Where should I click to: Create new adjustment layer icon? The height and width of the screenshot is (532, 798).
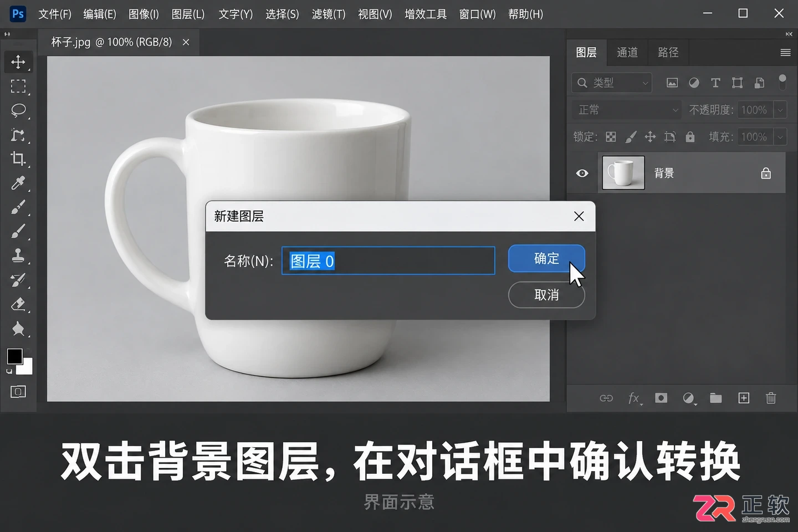click(x=689, y=398)
